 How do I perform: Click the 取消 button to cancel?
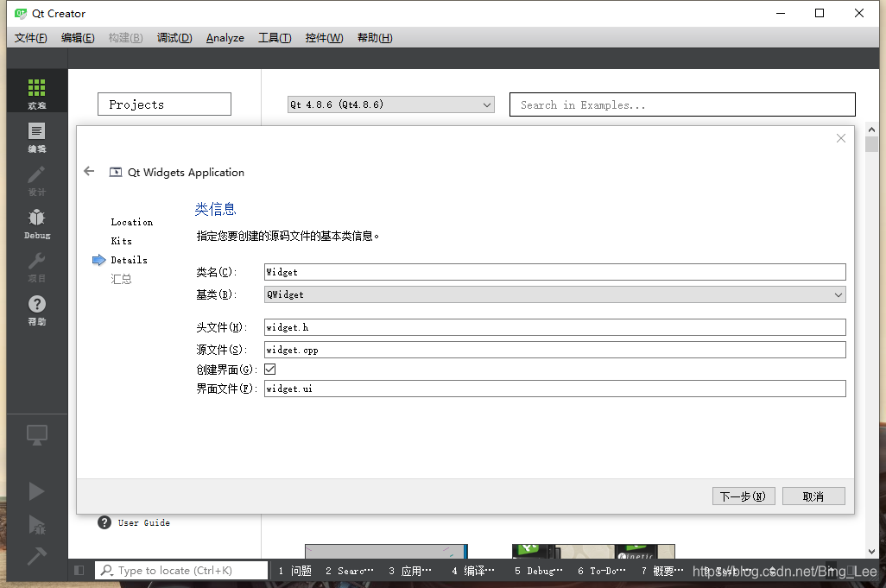813,496
